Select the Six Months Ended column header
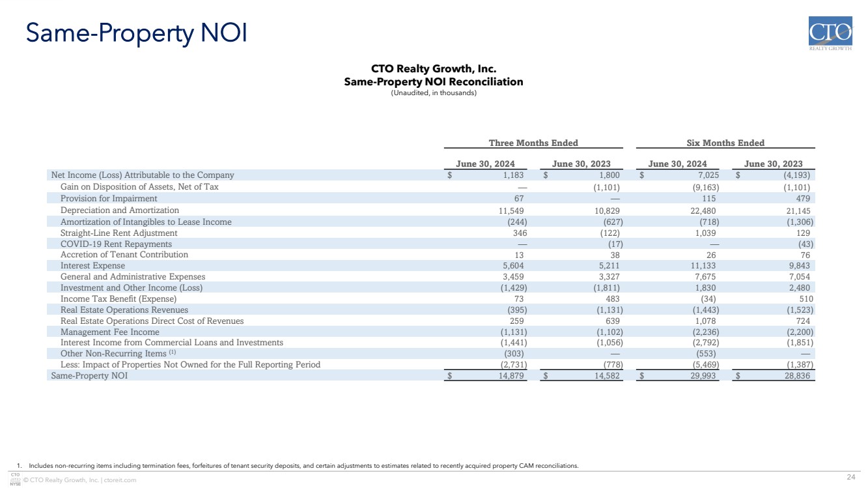The height and width of the screenshot is (488, 868). pos(725,143)
